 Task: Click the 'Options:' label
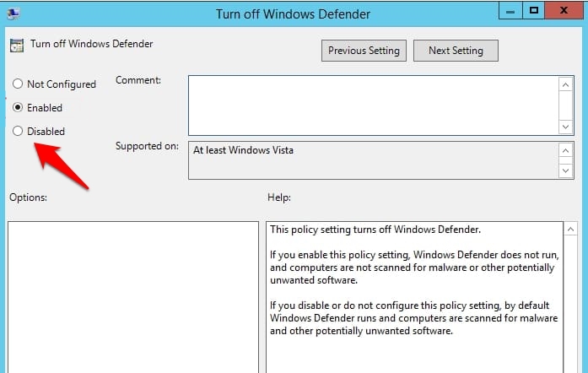click(28, 197)
